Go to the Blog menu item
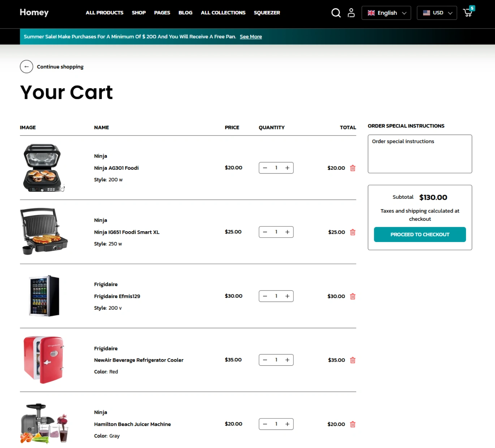 click(x=185, y=13)
